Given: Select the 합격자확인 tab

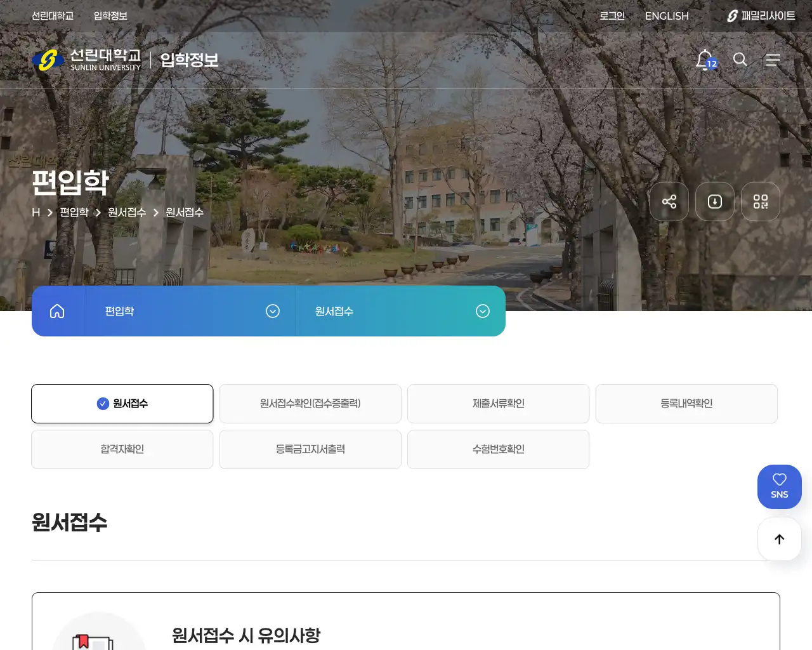Looking at the screenshot, I should click(x=122, y=449).
